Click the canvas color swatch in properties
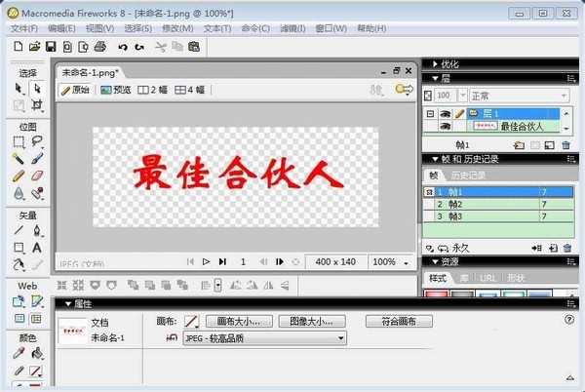This screenshot has width=585, height=392. click(191, 320)
